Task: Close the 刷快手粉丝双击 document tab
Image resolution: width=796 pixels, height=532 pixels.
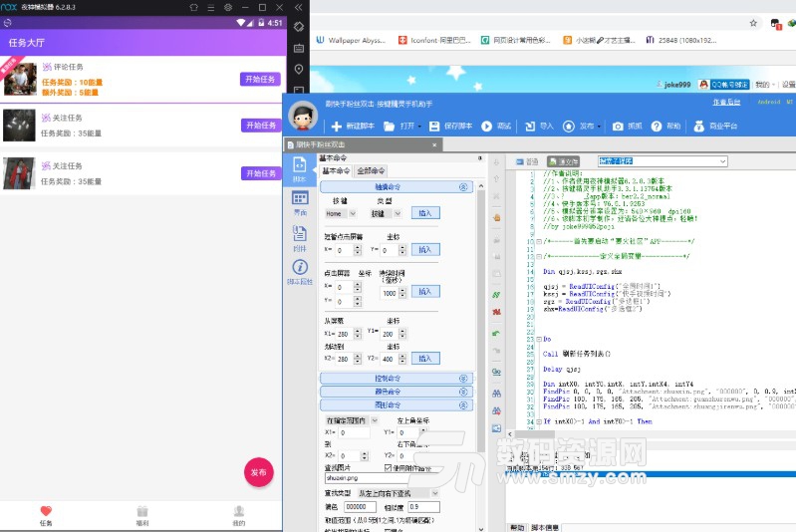Action: pos(434,145)
